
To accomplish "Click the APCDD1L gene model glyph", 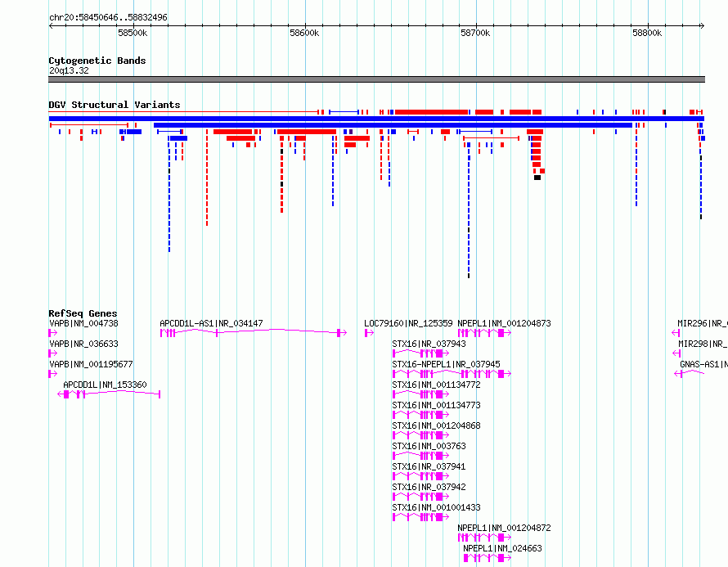I will point(109,394).
